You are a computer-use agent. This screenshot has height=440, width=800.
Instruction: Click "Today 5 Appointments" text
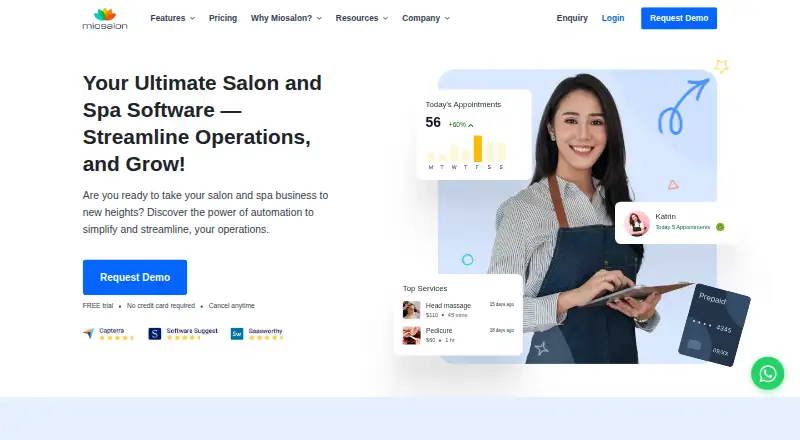(682, 227)
